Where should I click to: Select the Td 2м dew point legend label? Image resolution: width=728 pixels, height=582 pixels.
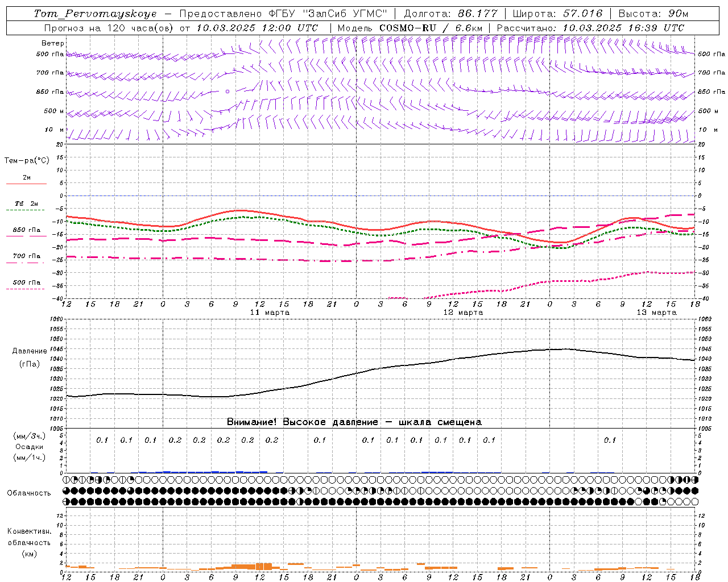27,203
